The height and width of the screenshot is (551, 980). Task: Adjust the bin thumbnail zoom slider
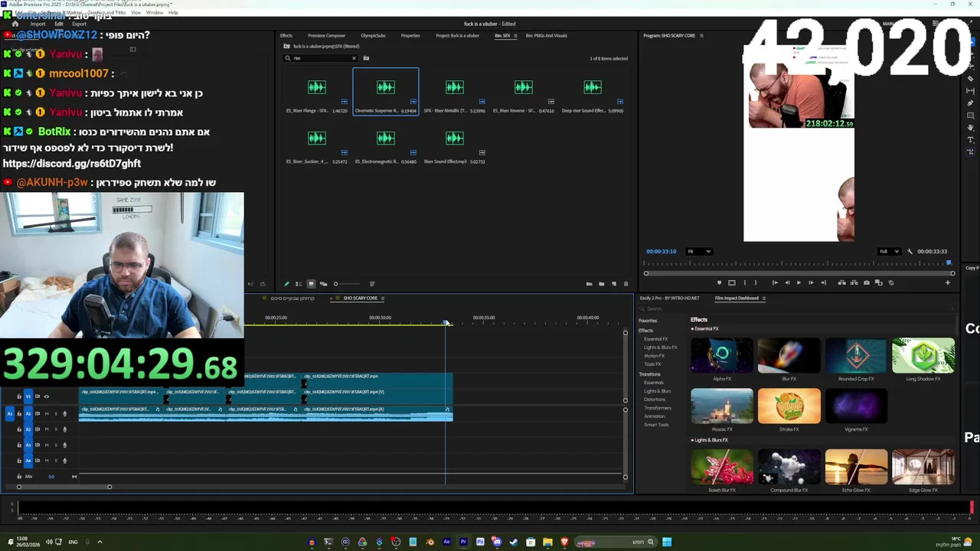(x=346, y=284)
